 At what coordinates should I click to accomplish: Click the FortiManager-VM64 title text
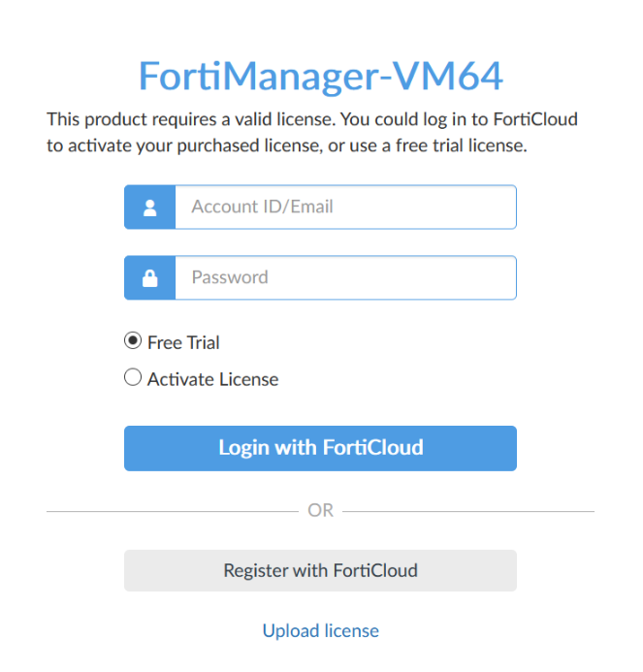tap(321, 76)
